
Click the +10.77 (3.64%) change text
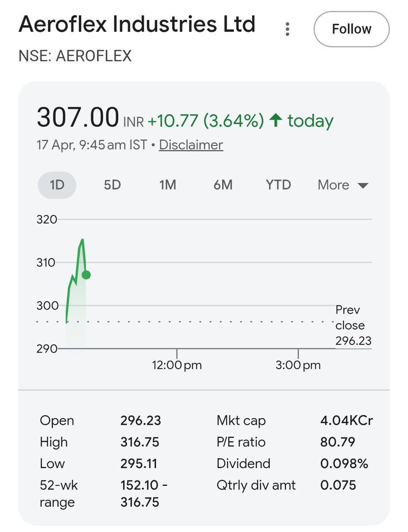[x=206, y=121]
